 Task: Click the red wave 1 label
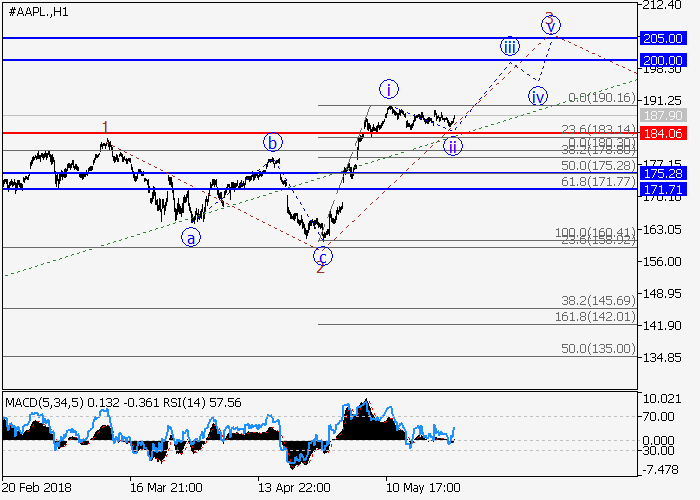[x=105, y=127]
